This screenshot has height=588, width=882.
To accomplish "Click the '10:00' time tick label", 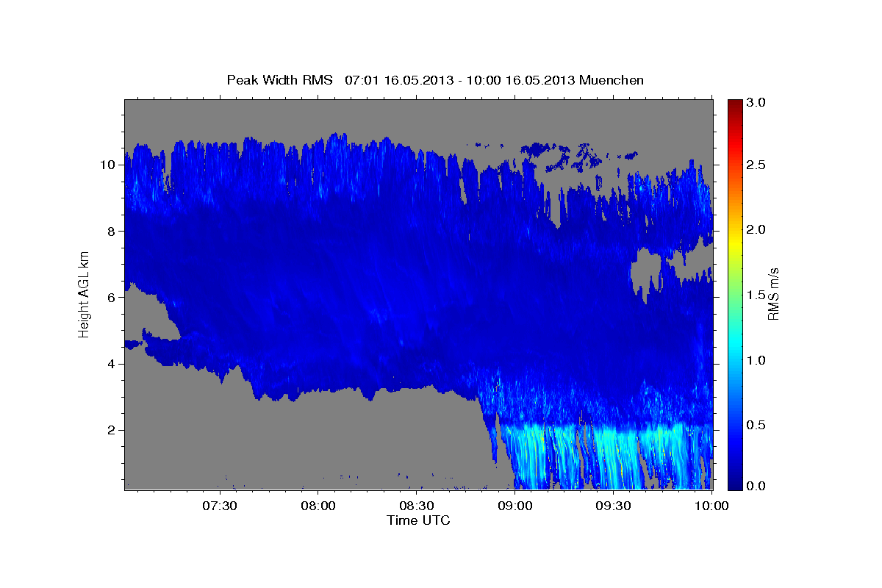I will pos(711,506).
